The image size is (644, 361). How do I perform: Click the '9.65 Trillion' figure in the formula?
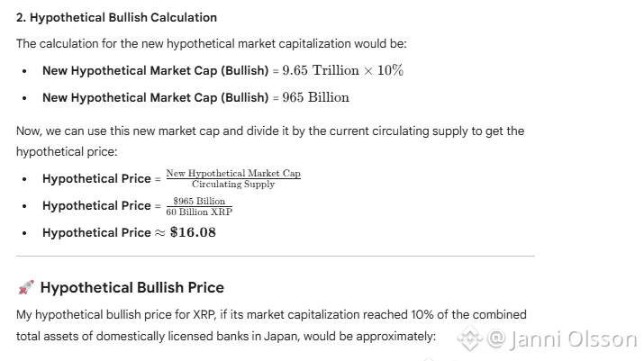[x=321, y=70]
